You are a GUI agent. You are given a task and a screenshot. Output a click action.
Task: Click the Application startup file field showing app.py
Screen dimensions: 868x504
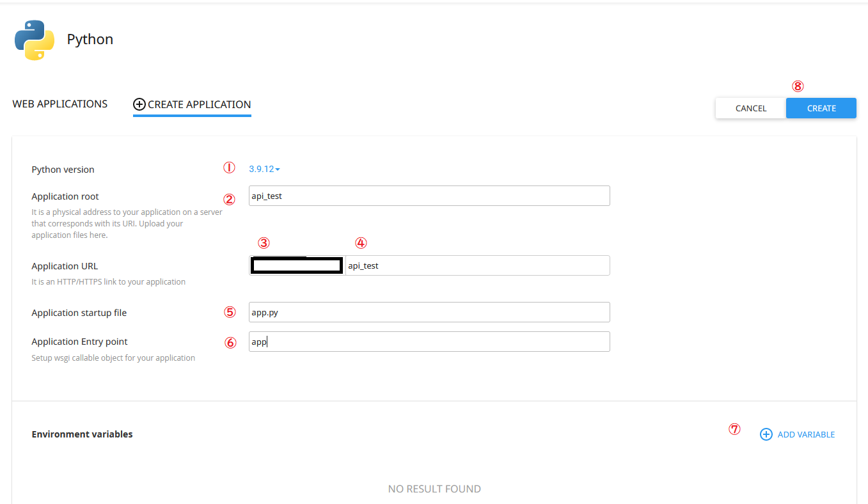pyautogui.click(x=429, y=312)
